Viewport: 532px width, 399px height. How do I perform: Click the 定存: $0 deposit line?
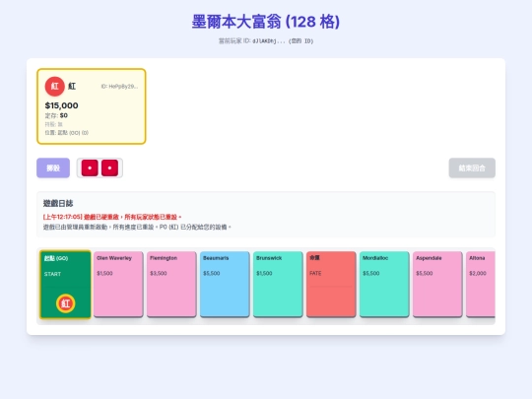point(56,115)
